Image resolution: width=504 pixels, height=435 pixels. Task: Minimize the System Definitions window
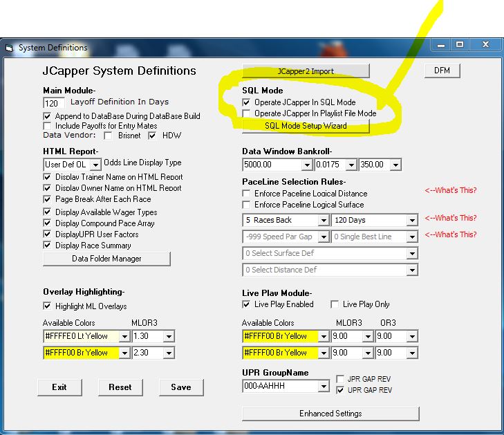click(x=441, y=45)
